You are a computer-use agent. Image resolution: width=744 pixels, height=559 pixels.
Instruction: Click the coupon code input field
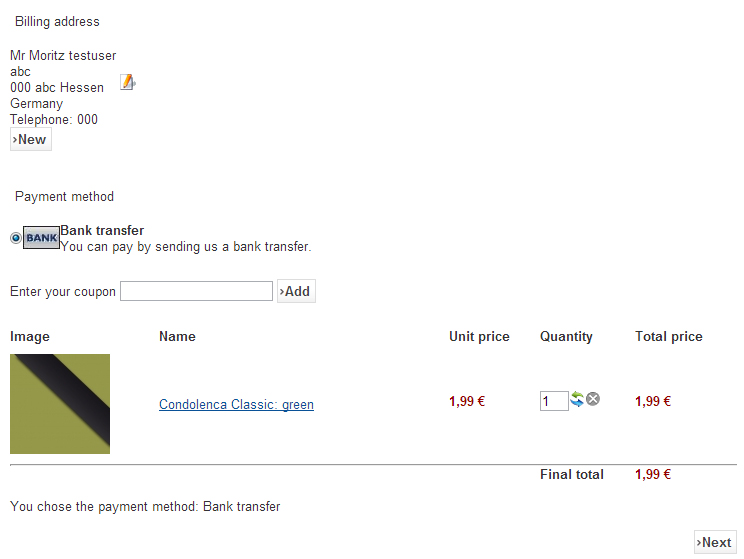196,291
